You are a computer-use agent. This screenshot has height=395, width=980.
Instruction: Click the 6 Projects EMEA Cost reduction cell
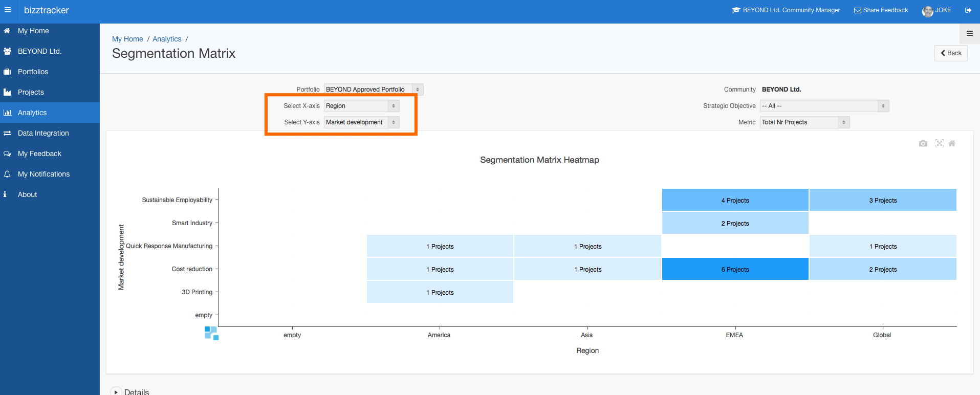735,269
